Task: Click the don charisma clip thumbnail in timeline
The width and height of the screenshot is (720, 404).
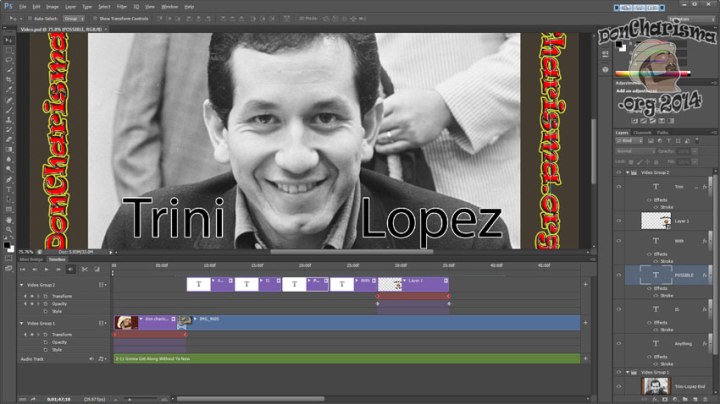Action: (126, 322)
